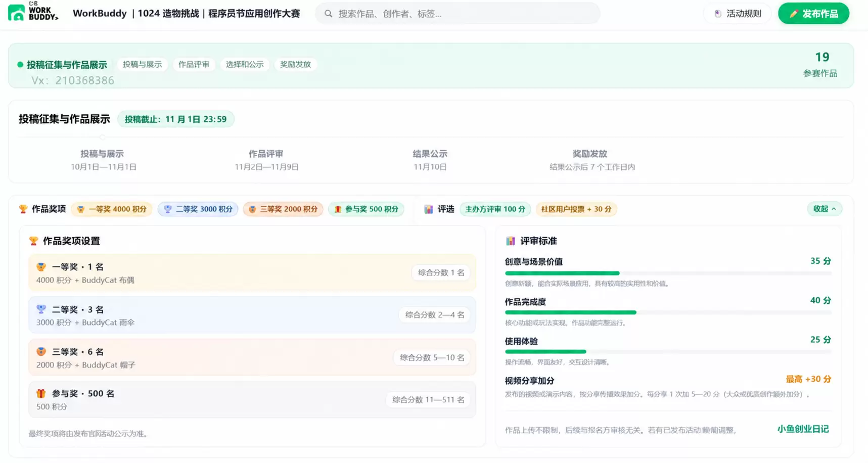Click the bronze medal icon in 三等奖 row

pos(41,351)
